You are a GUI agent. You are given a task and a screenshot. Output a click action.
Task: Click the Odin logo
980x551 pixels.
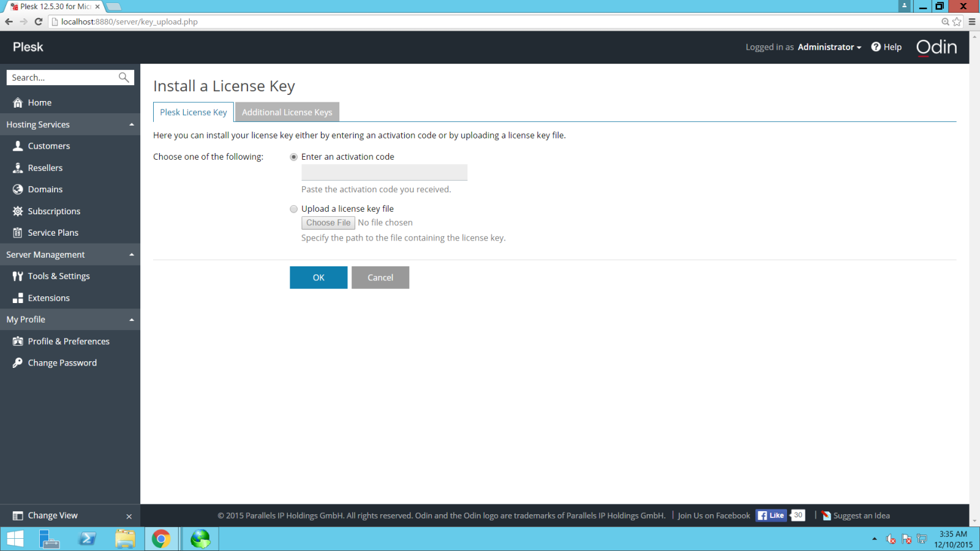pyautogui.click(x=937, y=47)
